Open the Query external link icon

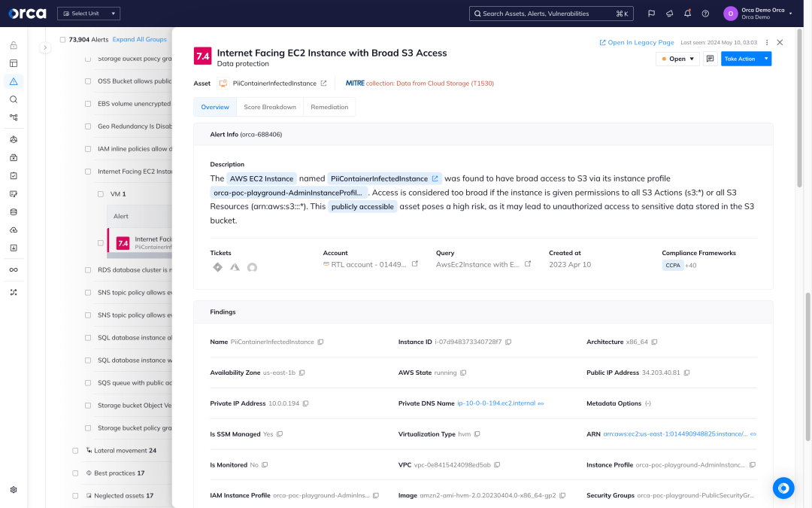pyautogui.click(x=528, y=264)
